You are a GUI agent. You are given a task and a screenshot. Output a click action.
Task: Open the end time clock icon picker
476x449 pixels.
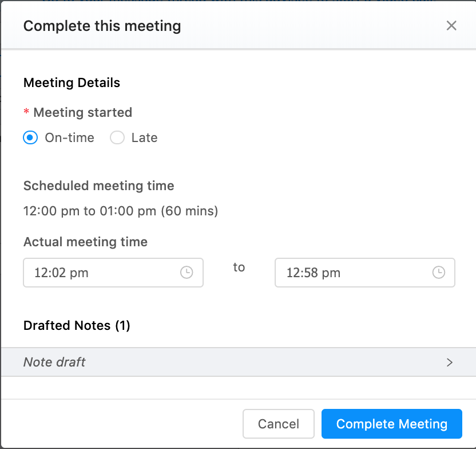[439, 272]
